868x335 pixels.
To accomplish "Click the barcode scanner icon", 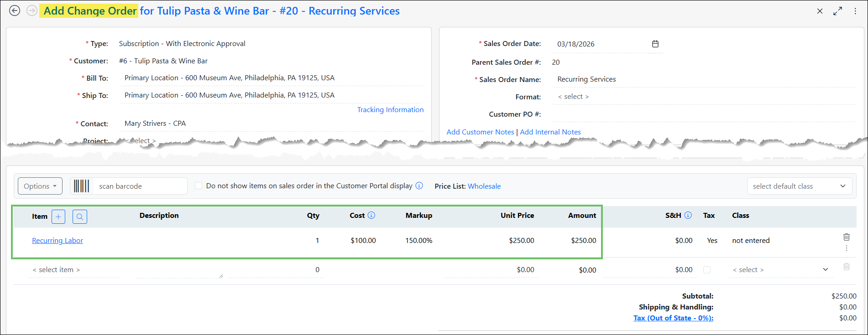I will point(82,186).
